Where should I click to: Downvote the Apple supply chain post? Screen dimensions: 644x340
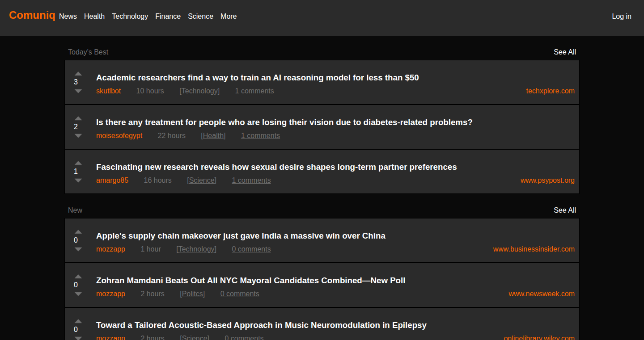78,249
